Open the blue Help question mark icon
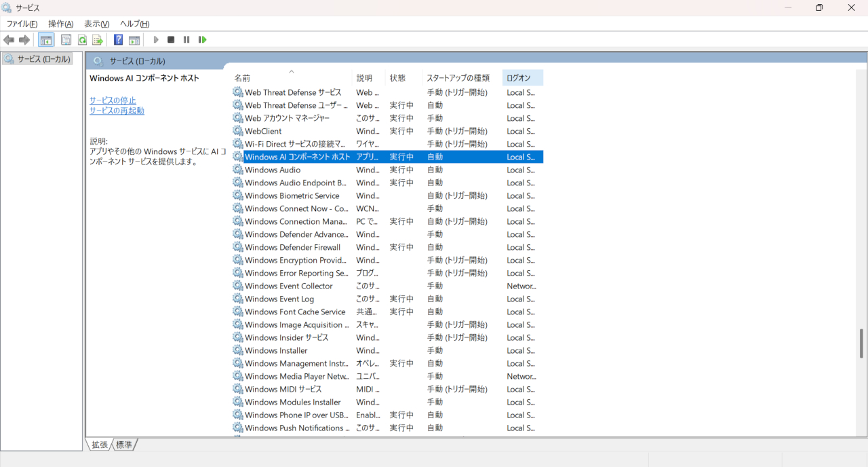Image resolution: width=868 pixels, height=467 pixels. 118,40
